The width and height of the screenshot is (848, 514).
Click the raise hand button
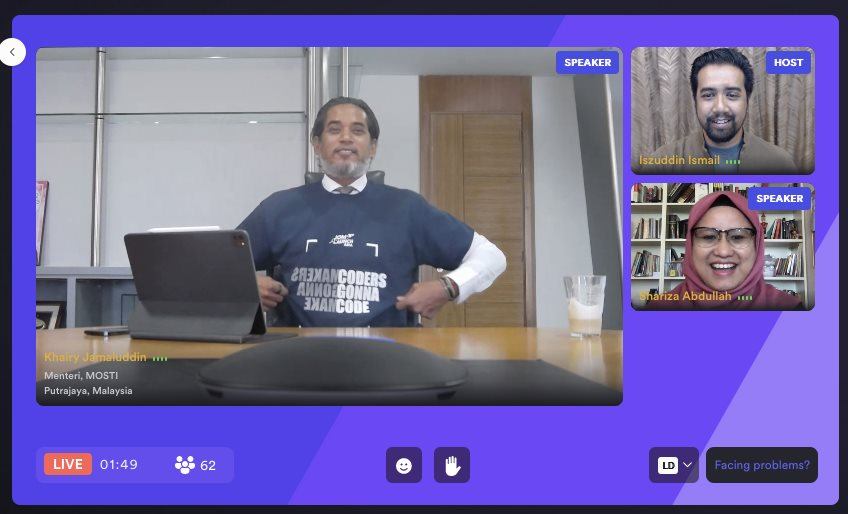[x=452, y=465]
